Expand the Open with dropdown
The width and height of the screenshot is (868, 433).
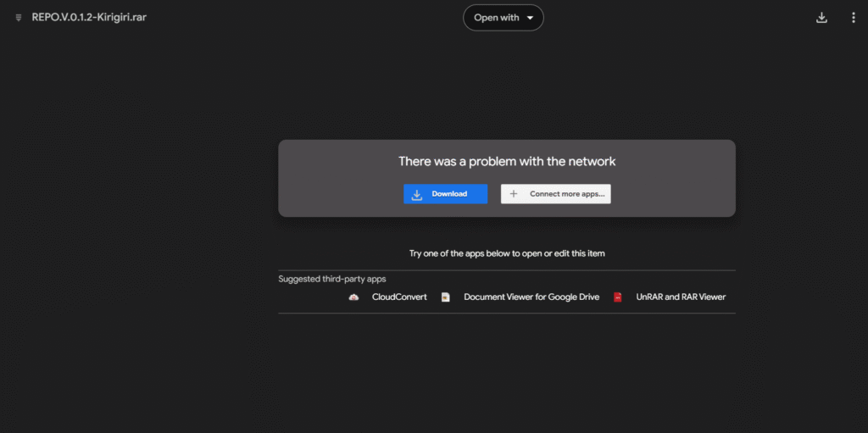click(x=503, y=18)
